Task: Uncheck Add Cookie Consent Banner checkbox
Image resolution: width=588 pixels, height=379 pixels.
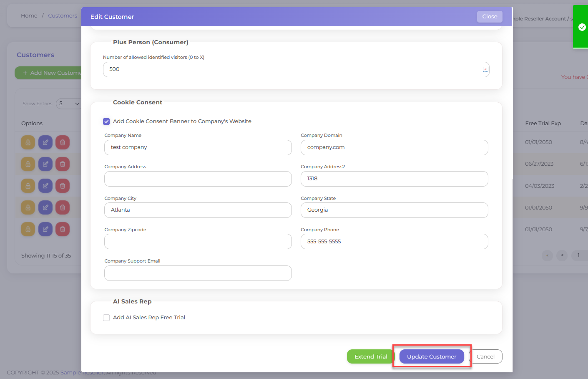Action: [106, 121]
